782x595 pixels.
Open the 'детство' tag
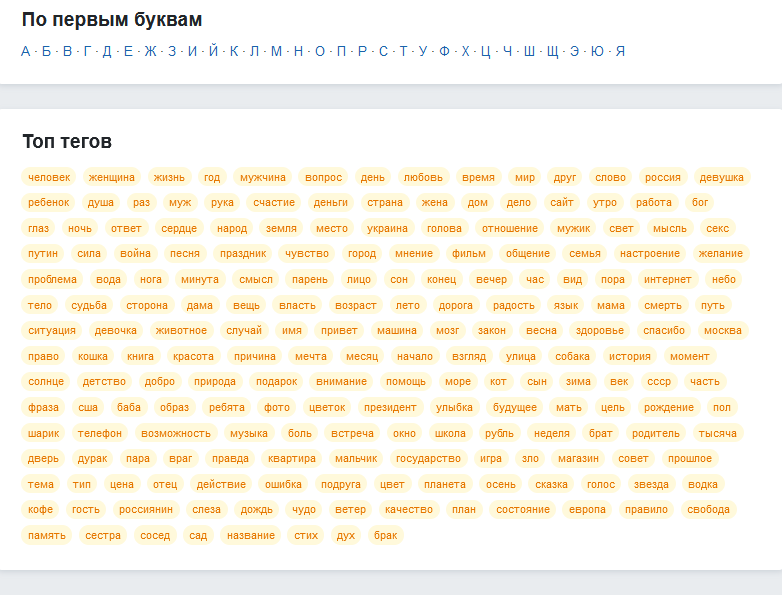pyautogui.click(x=104, y=382)
